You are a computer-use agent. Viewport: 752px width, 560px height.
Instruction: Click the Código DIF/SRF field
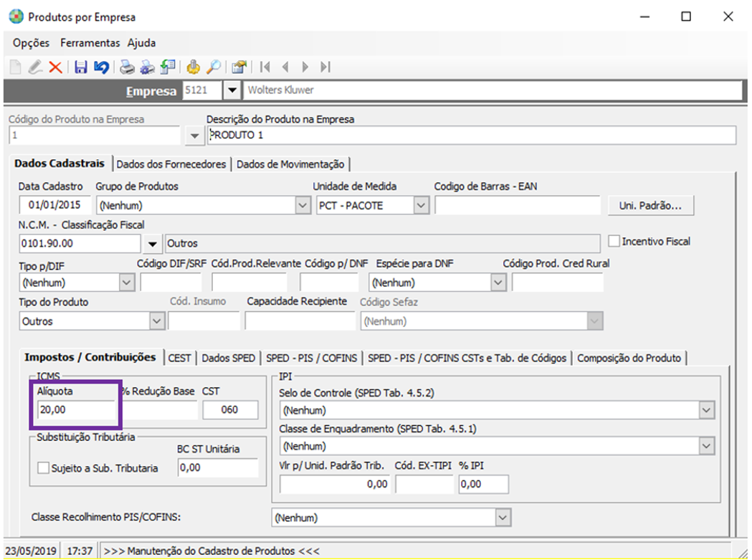[171, 283]
